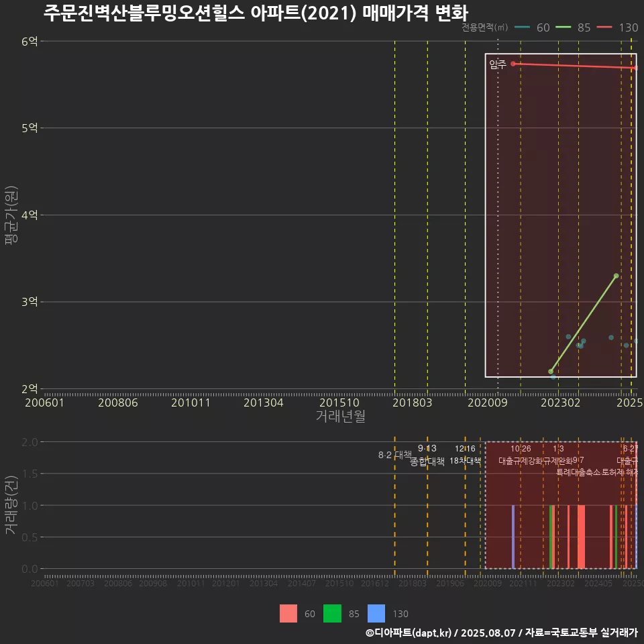Click the 대출규제강화 annotation
The height and width of the screenshot is (644, 644).
click(521, 461)
